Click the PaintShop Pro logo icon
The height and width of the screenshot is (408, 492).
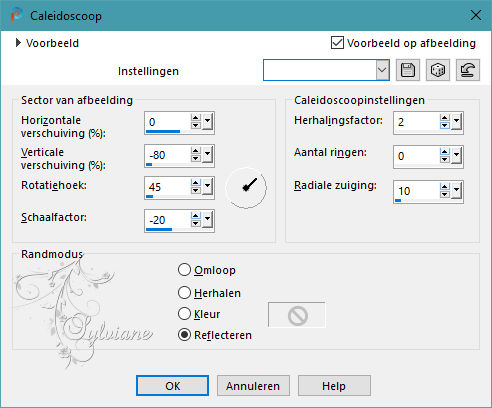tap(16, 15)
